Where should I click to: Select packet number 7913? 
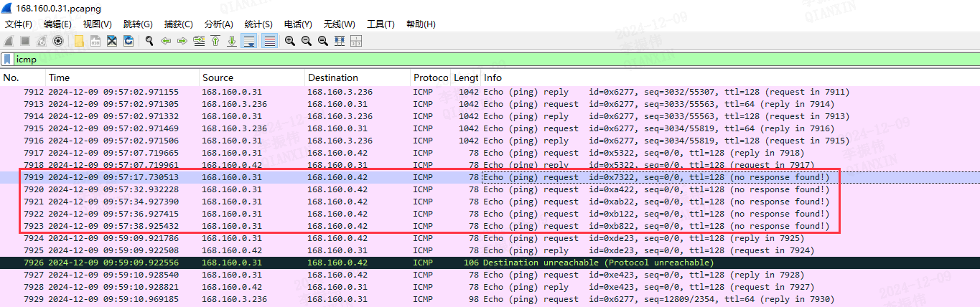click(490, 104)
